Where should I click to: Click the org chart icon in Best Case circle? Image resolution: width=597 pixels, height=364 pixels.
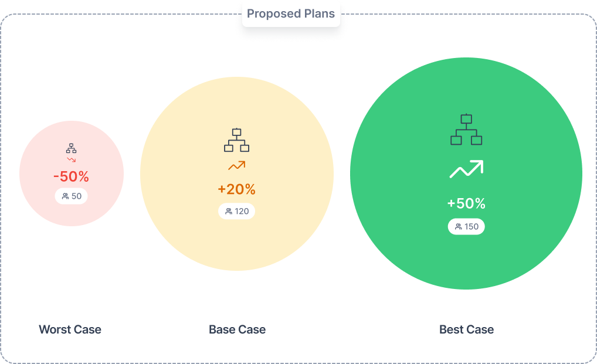point(466,130)
